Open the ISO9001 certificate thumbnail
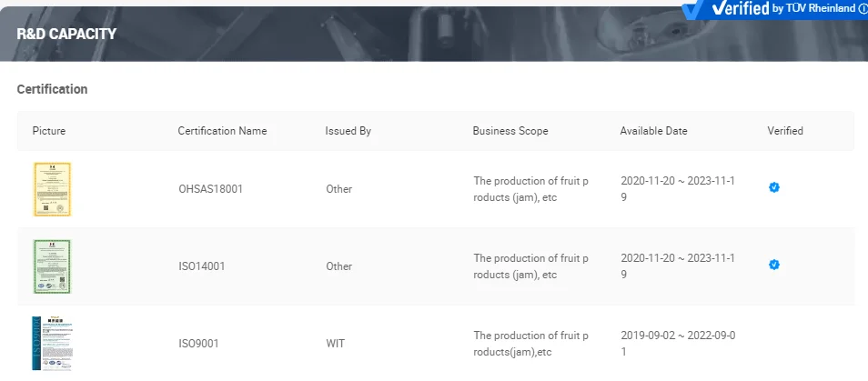 coord(52,343)
